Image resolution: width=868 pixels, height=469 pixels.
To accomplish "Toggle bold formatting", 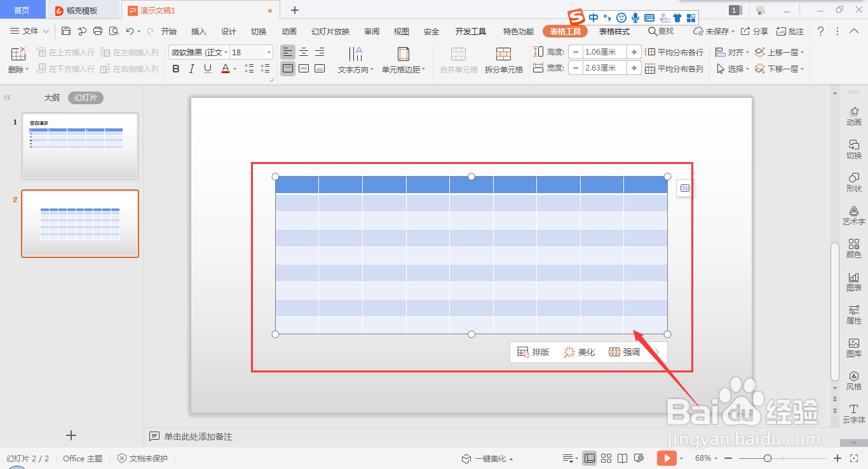I will (x=175, y=69).
